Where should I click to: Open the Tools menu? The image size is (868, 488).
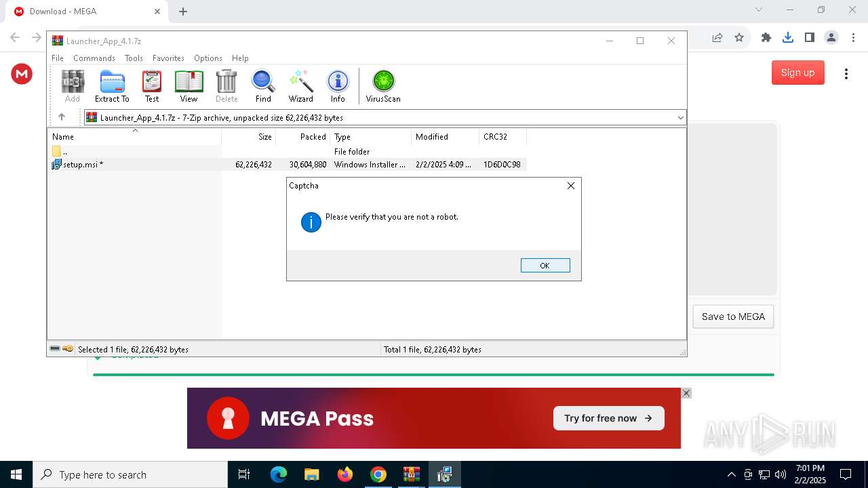[134, 58]
